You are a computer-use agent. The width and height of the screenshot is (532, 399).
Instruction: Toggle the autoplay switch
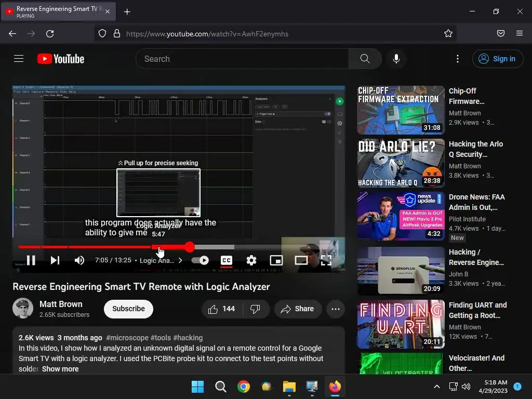[x=200, y=260]
